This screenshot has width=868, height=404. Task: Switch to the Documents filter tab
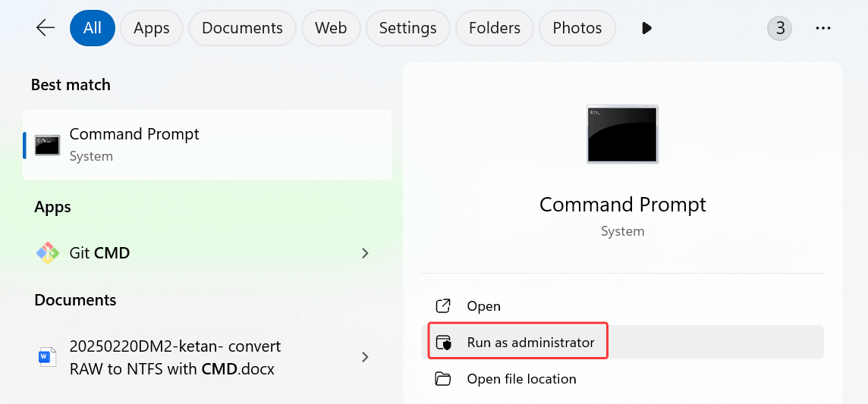(x=242, y=28)
